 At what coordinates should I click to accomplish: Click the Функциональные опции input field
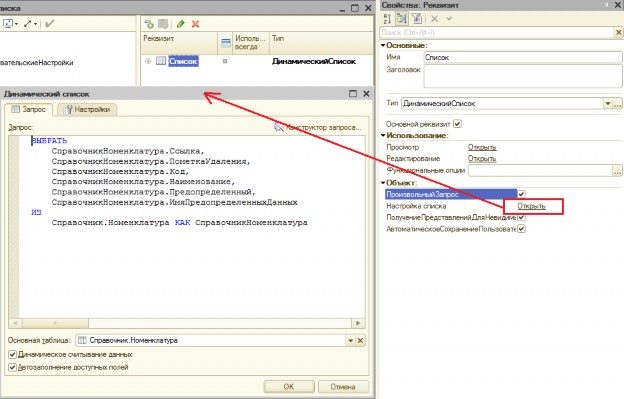[x=540, y=171]
